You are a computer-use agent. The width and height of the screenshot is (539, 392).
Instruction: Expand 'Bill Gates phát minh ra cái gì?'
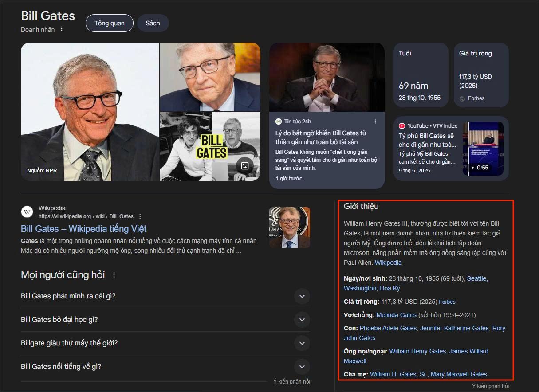point(165,296)
